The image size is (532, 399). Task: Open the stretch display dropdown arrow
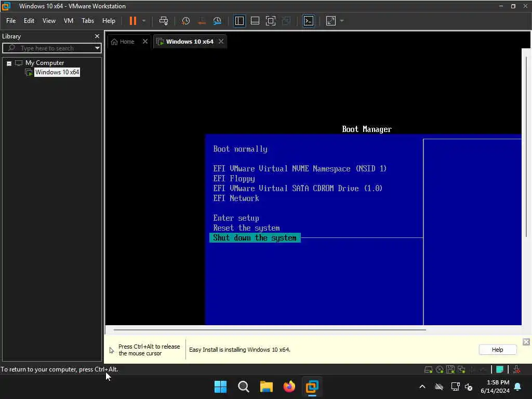pyautogui.click(x=342, y=21)
